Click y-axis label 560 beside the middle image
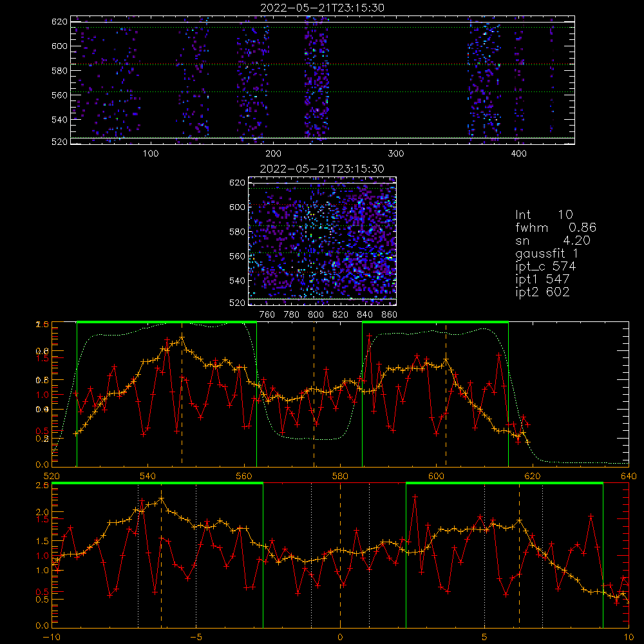Screen dimensions: 644x644 point(238,256)
